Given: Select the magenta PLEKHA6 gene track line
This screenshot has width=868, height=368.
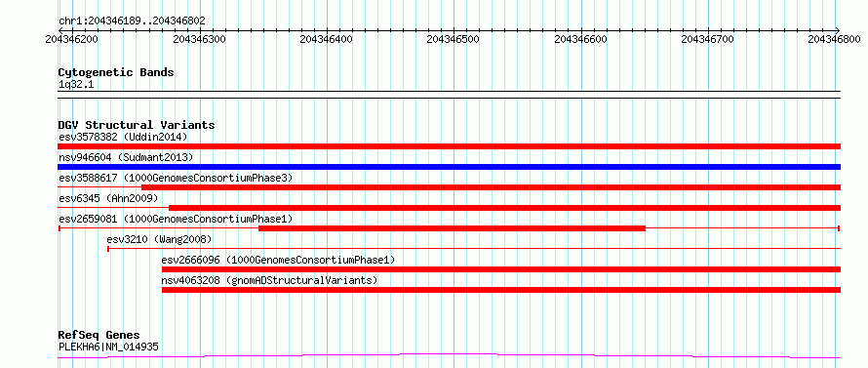Looking at the screenshot, I should click(x=449, y=356).
